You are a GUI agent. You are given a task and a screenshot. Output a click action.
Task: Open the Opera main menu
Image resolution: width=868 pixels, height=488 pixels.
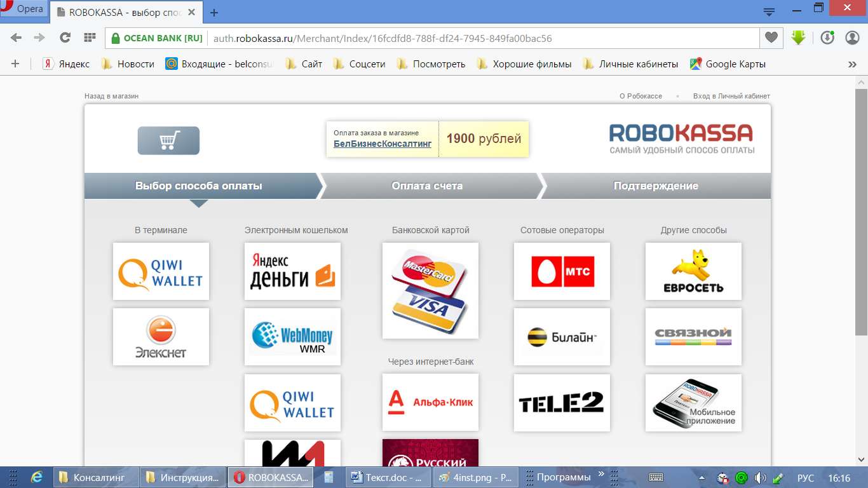[x=24, y=9]
